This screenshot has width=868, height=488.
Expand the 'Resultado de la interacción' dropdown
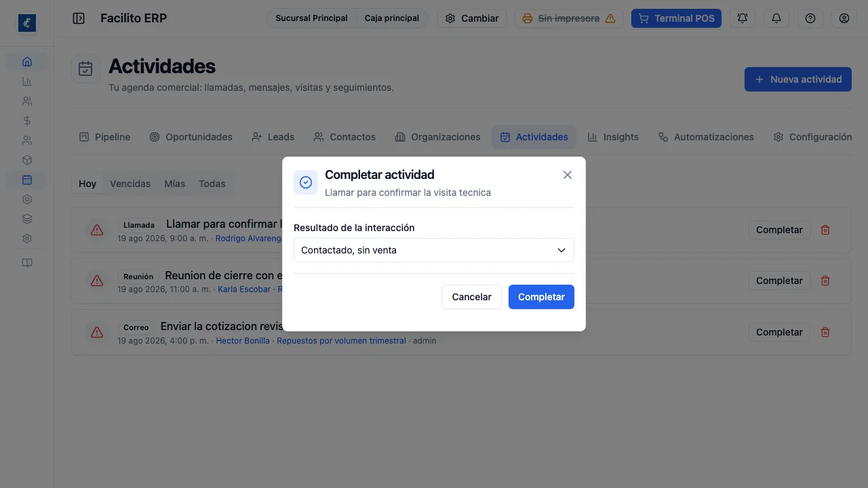(x=434, y=250)
